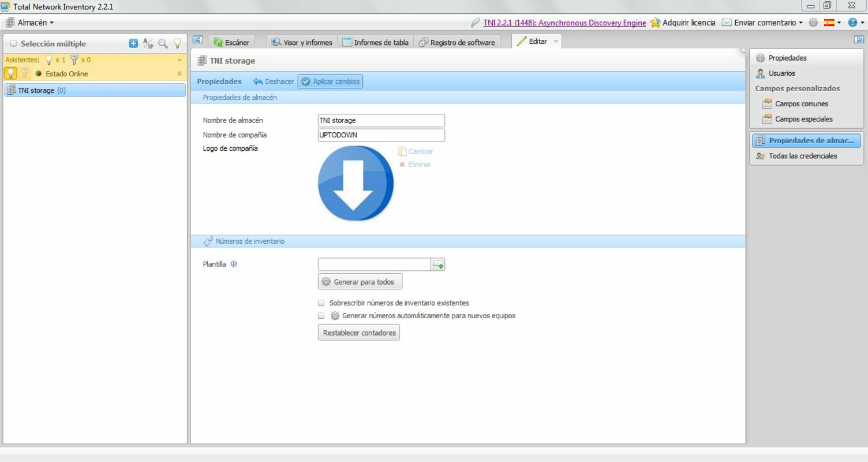Screen dimensions: 868x462
Task: Enable the Selección múltiple checkbox
Action: coord(14,43)
